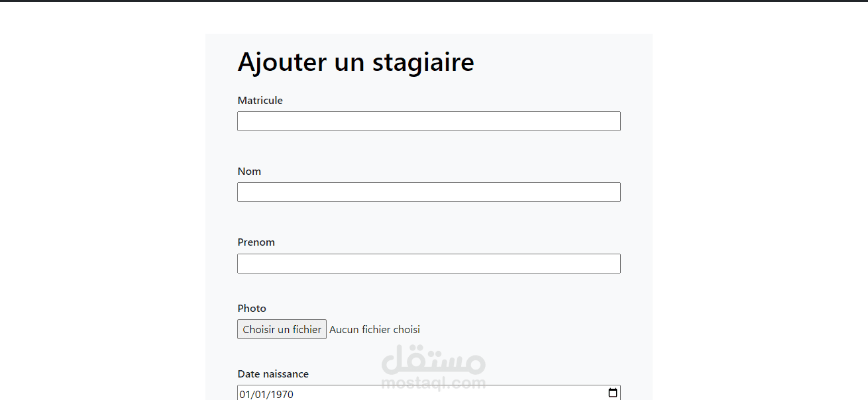868x400 pixels.
Task: Click the blank area of the date input
Action: tap(451, 393)
